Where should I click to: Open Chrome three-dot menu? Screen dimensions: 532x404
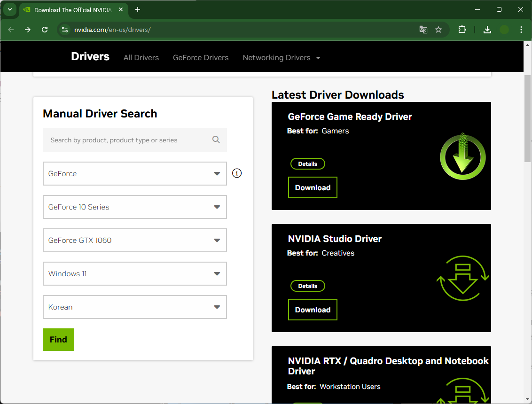521,30
